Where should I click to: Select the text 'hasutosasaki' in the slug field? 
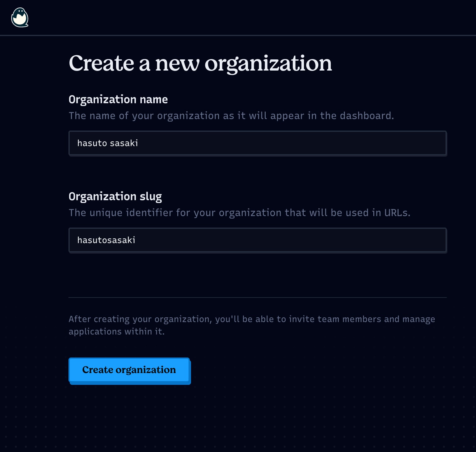pyautogui.click(x=106, y=240)
